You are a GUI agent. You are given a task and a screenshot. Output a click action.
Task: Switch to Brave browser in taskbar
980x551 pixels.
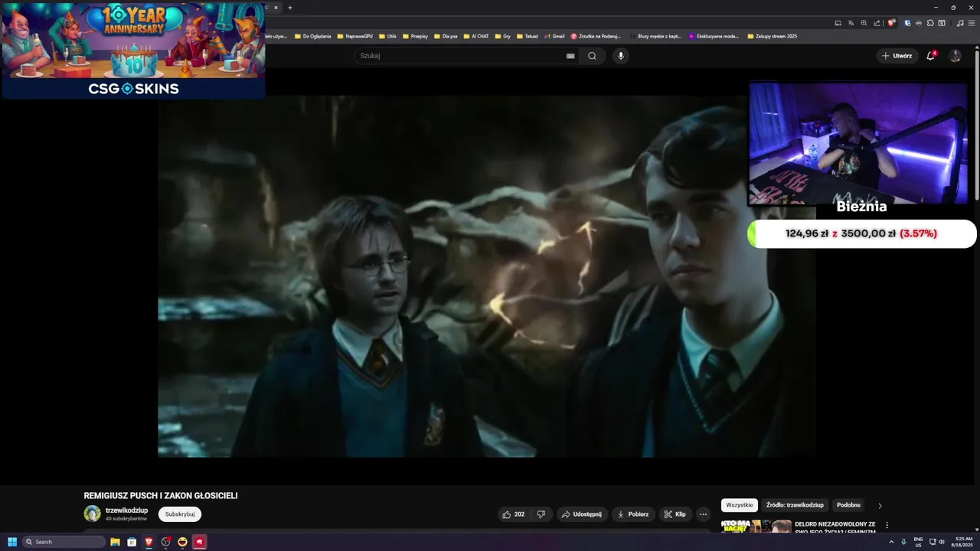pos(149,542)
